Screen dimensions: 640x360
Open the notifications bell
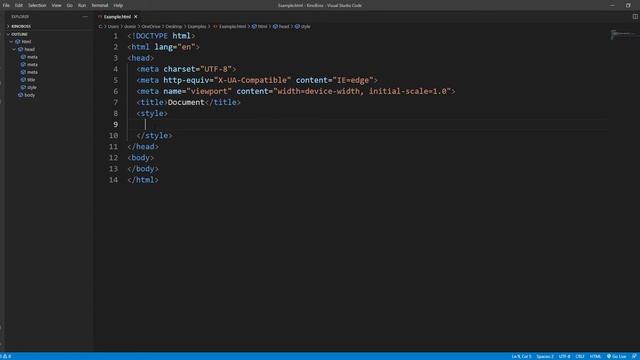click(x=634, y=356)
